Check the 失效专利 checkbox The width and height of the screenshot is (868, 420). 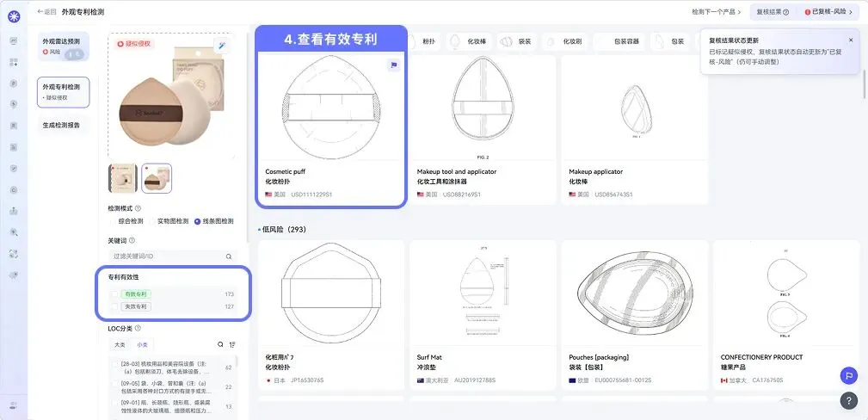[x=114, y=306]
